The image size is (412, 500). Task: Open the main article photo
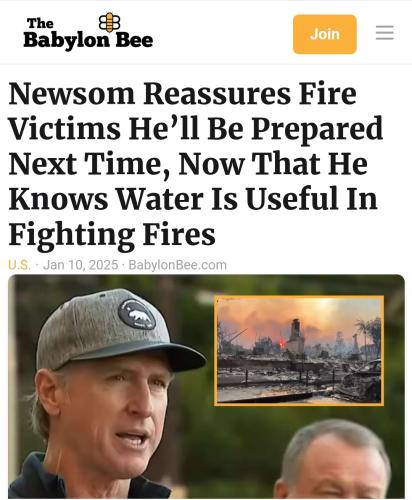pos(206,386)
